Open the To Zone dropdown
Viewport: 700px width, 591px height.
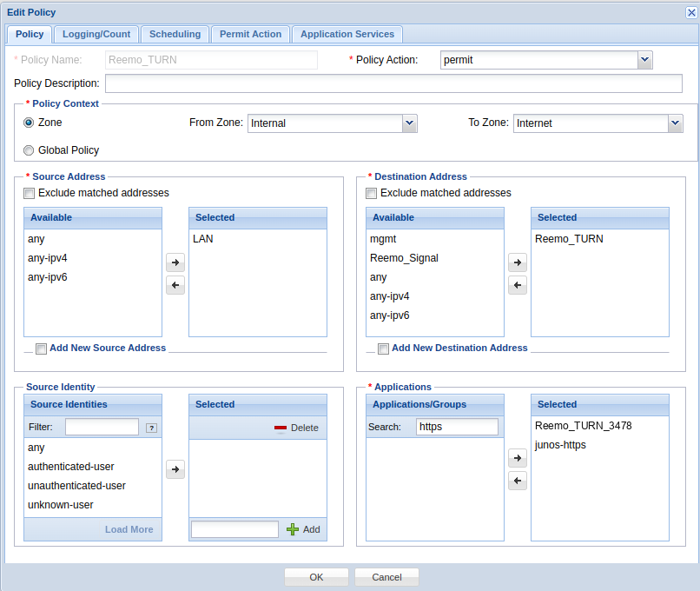[x=675, y=123]
